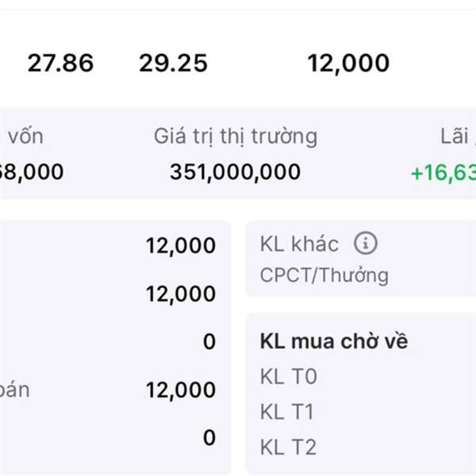Click the 12,000 quantity in top row
Image resolution: width=476 pixels, height=476 pixels.
pyautogui.click(x=348, y=63)
